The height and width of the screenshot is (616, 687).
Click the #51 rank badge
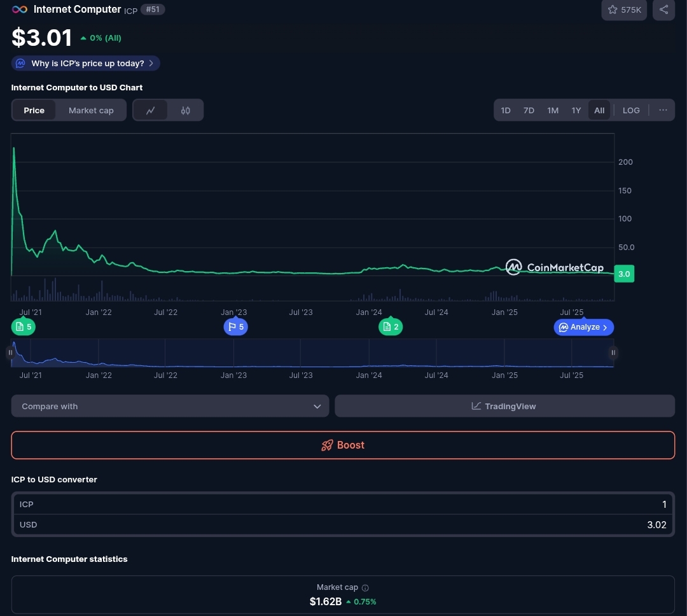click(x=153, y=9)
